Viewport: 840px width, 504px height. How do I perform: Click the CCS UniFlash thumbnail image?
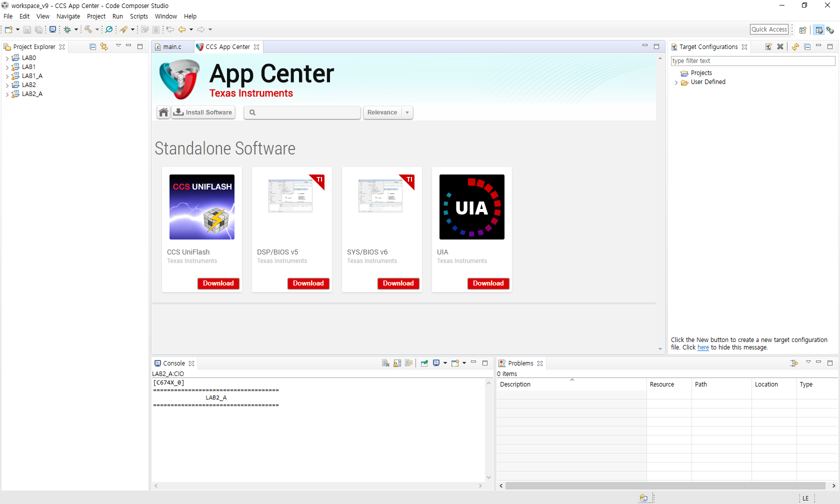pyautogui.click(x=202, y=207)
